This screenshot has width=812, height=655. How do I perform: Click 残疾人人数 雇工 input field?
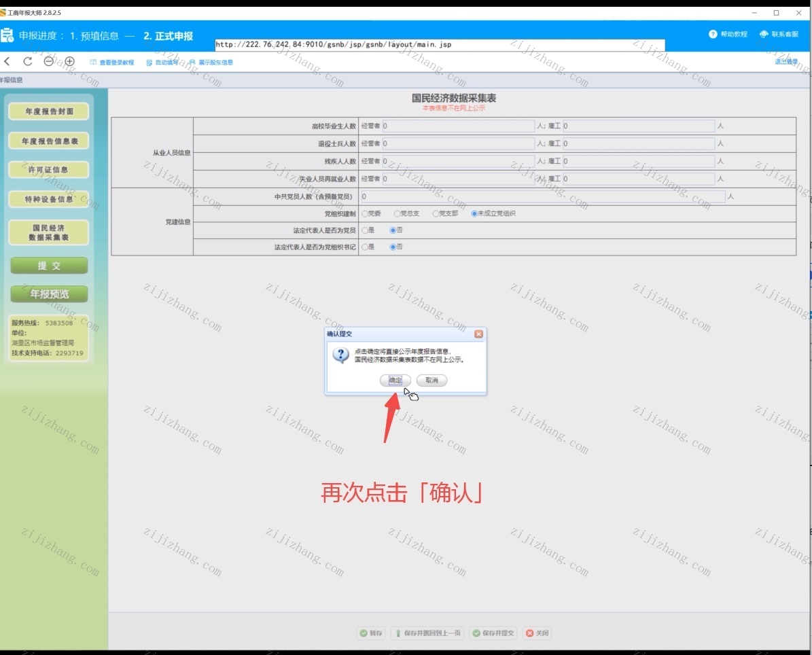tap(639, 162)
